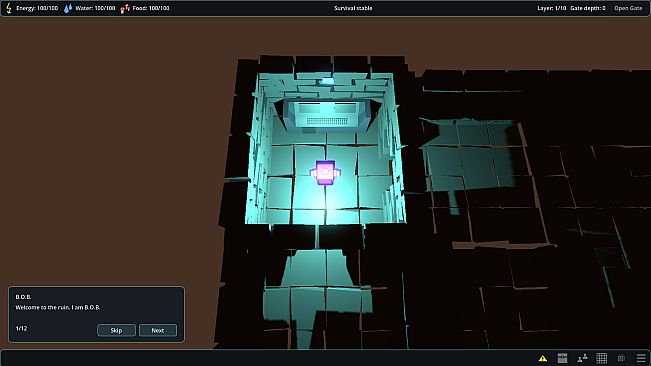Viewport: 651px width, 366px height.
Task: Advance dialog with the Next button
Action: click(x=158, y=330)
